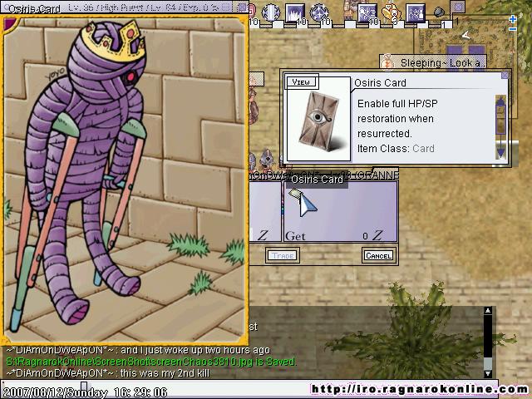Select the sparkling circle skill icon in the hotkey bar

319,13
